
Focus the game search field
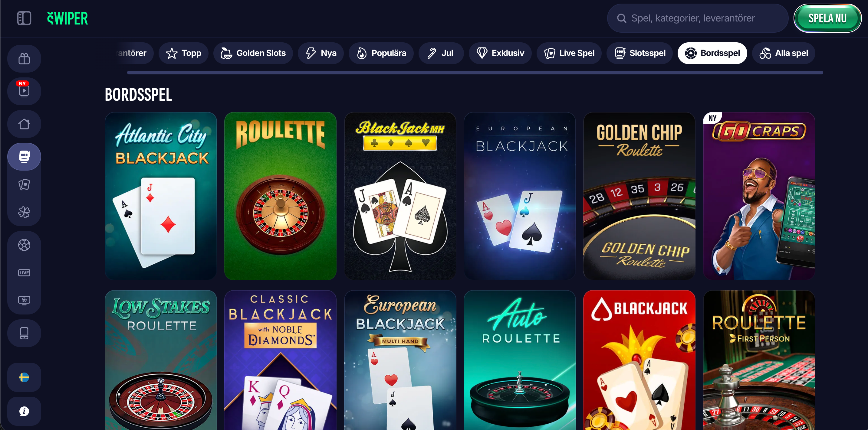698,18
